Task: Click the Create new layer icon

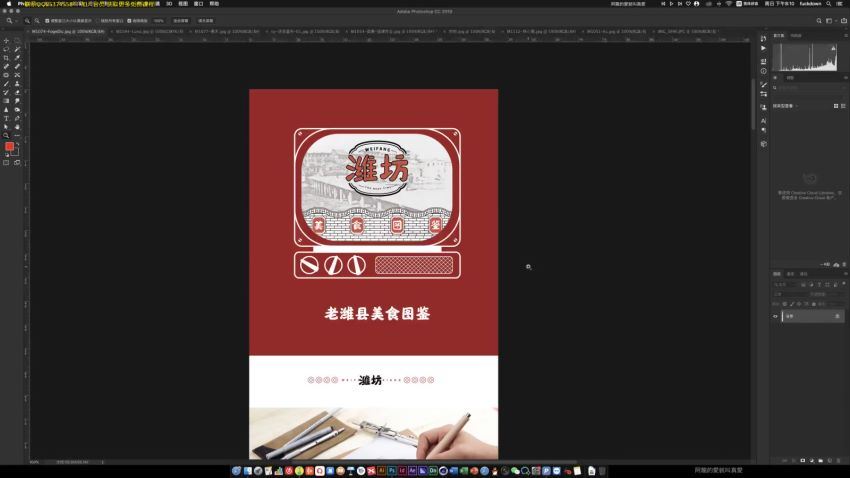Action: tap(829, 461)
